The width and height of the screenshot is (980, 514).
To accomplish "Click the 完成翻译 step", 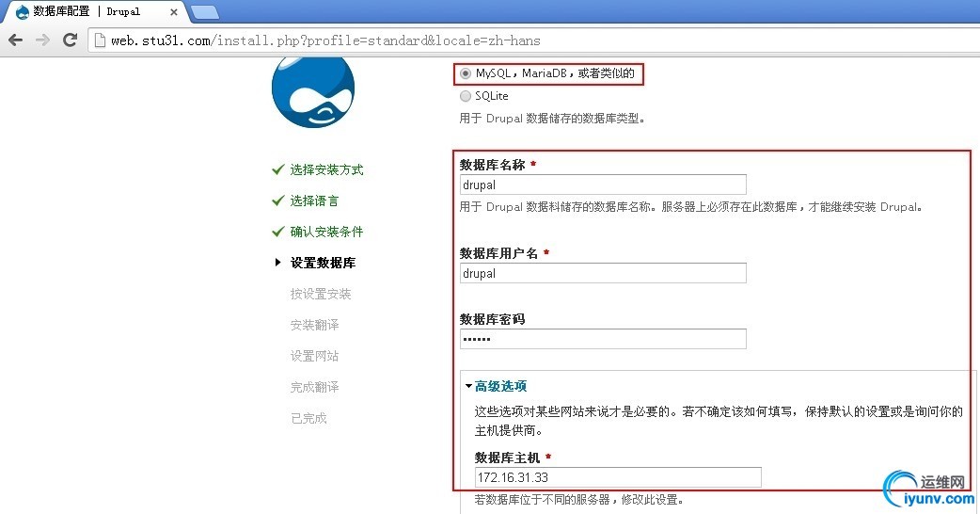I will 314,387.
